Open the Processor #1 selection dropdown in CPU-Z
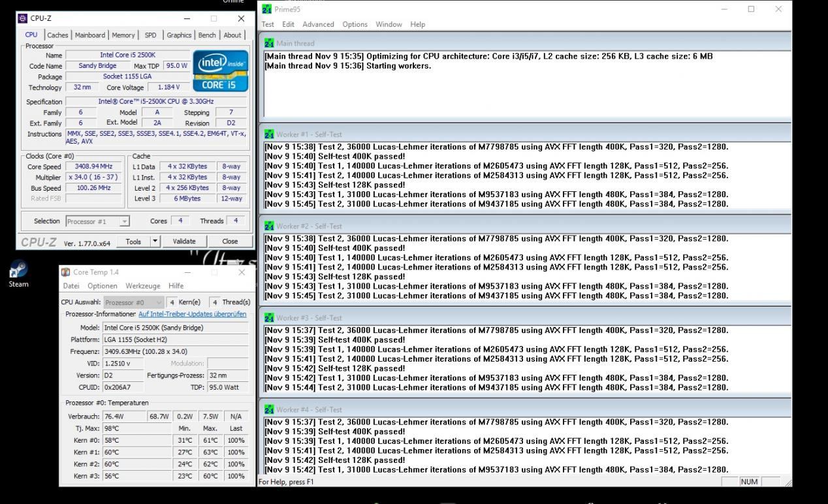This screenshot has height=504, width=828. pos(98,221)
